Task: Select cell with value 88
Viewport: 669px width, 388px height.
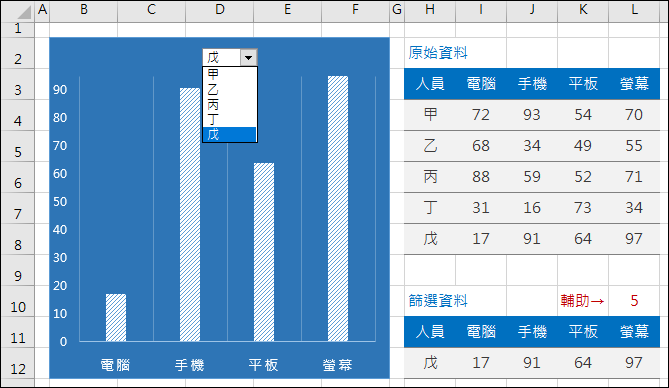Action: pyautogui.click(x=481, y=177)
